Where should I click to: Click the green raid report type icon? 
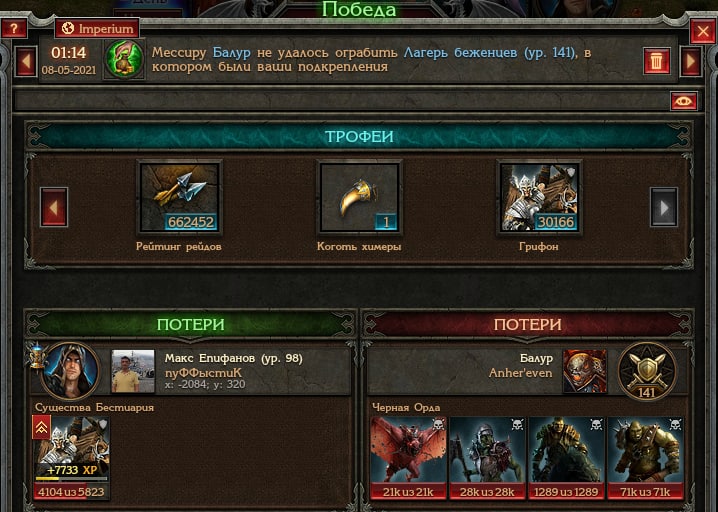(125, 60)
